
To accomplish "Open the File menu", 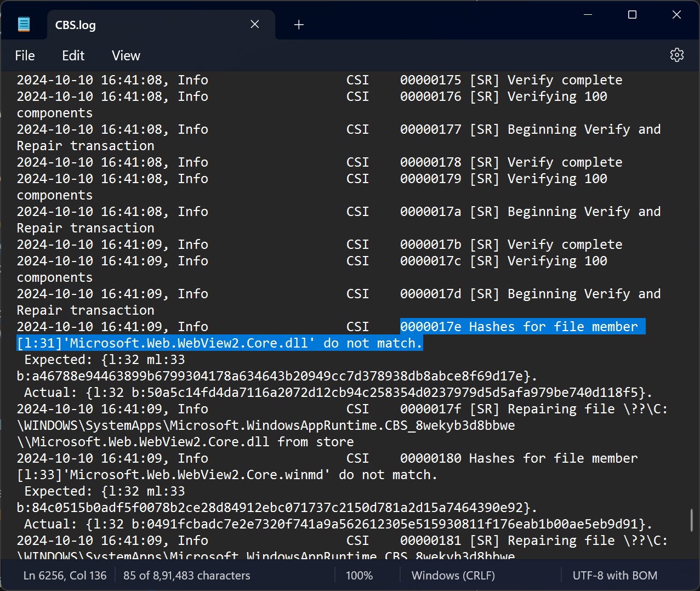I will pos(25,55).
